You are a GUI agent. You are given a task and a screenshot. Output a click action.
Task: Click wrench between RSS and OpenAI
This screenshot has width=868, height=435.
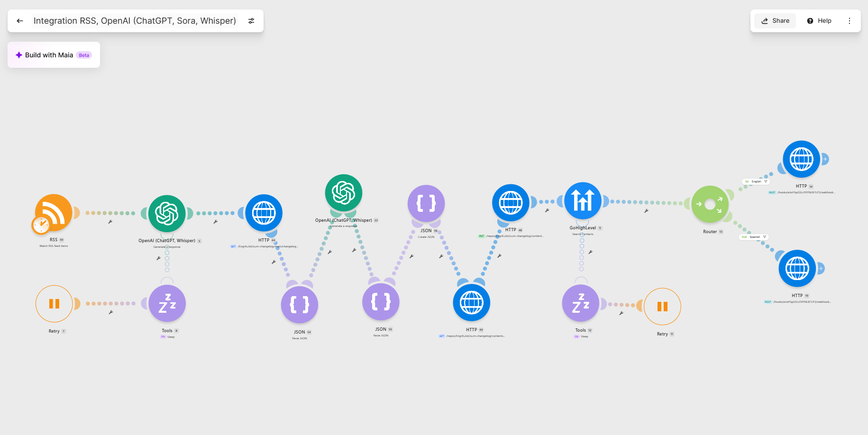coord(110,222)
